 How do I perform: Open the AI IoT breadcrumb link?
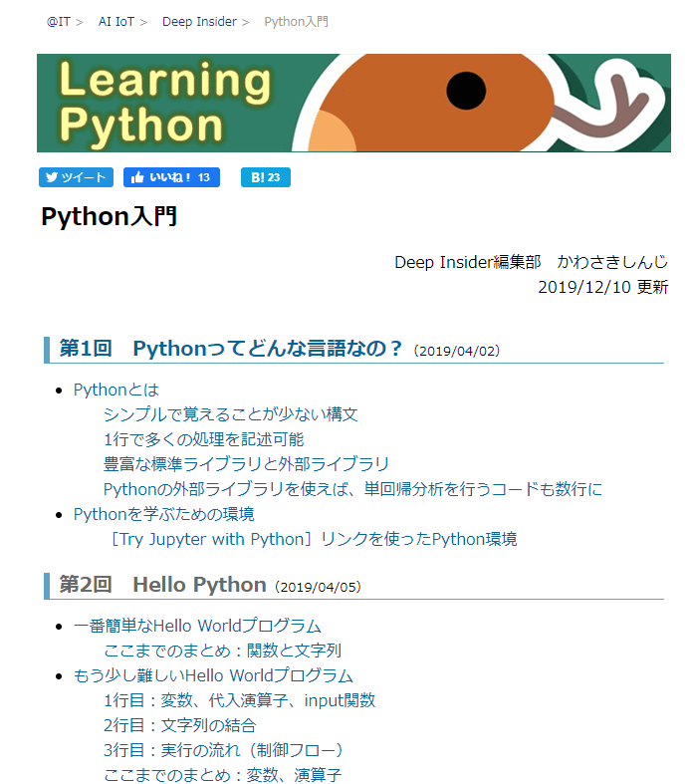click(116, 21)
